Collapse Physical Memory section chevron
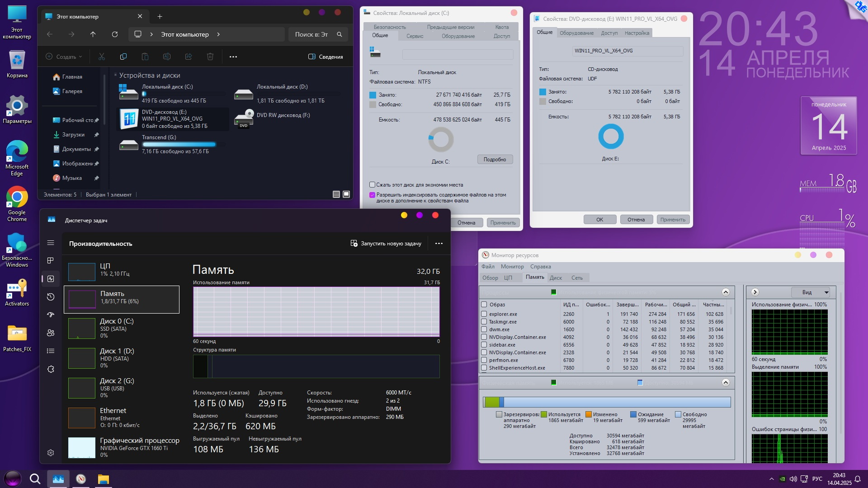This screenshot has width=868, height=488. (726, 383)
